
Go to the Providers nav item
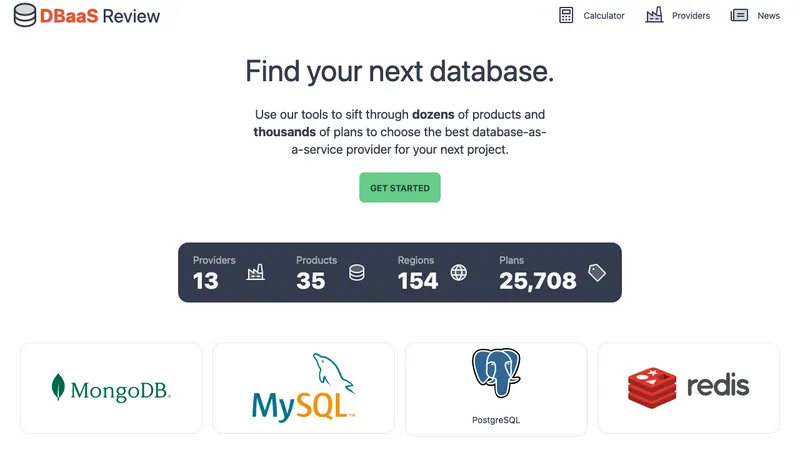coord(691,16)
